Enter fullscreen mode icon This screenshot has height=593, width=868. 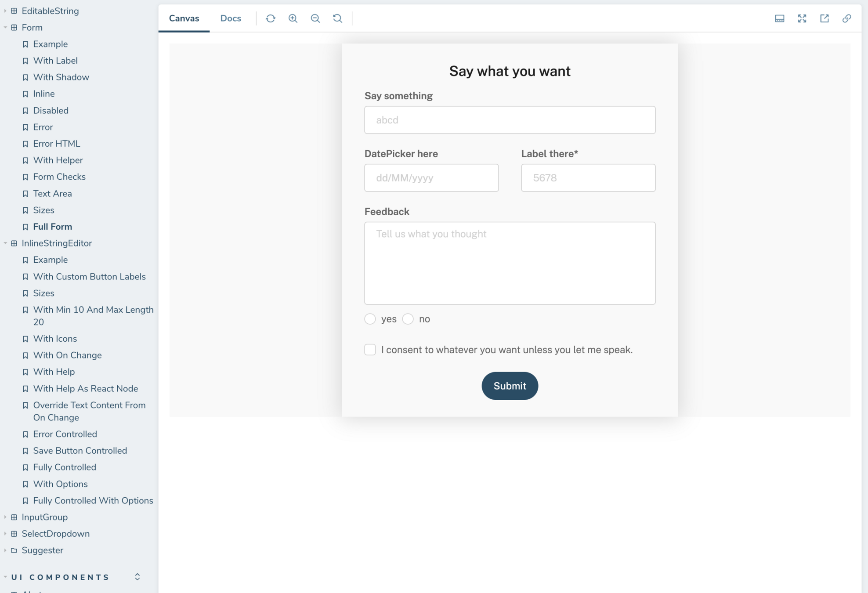coord(802,18)
